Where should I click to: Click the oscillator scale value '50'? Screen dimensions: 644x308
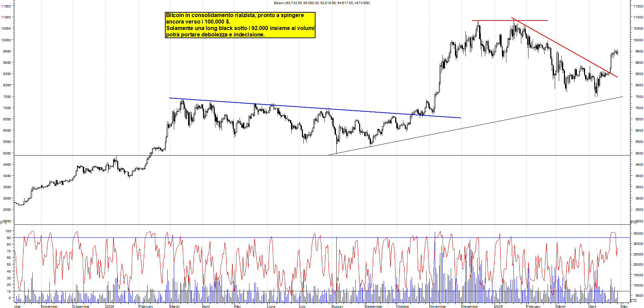9,265
